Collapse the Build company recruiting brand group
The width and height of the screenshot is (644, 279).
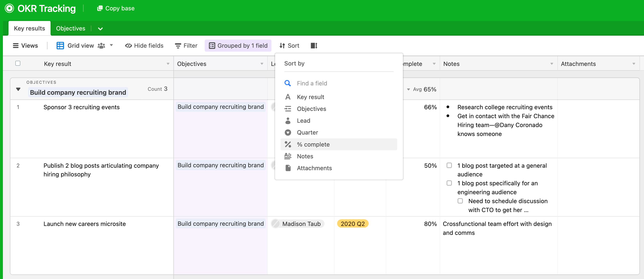(18, 89)
